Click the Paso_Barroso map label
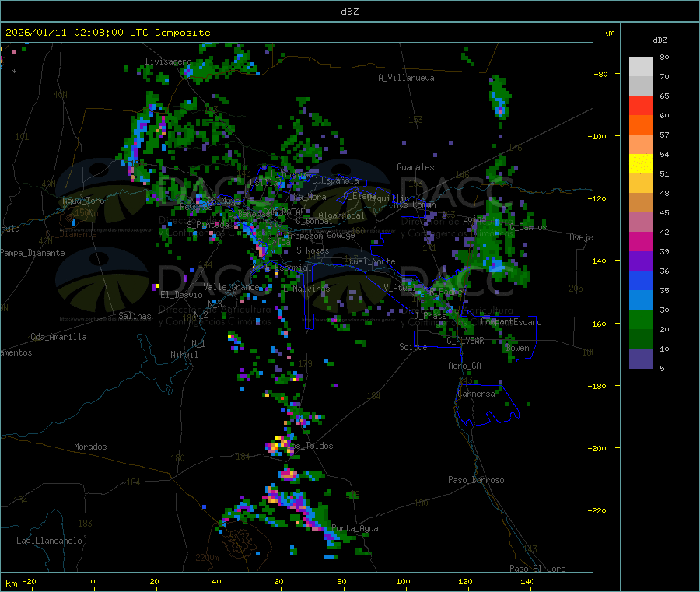This screenshot has height=592, width=700. point(476,480)
